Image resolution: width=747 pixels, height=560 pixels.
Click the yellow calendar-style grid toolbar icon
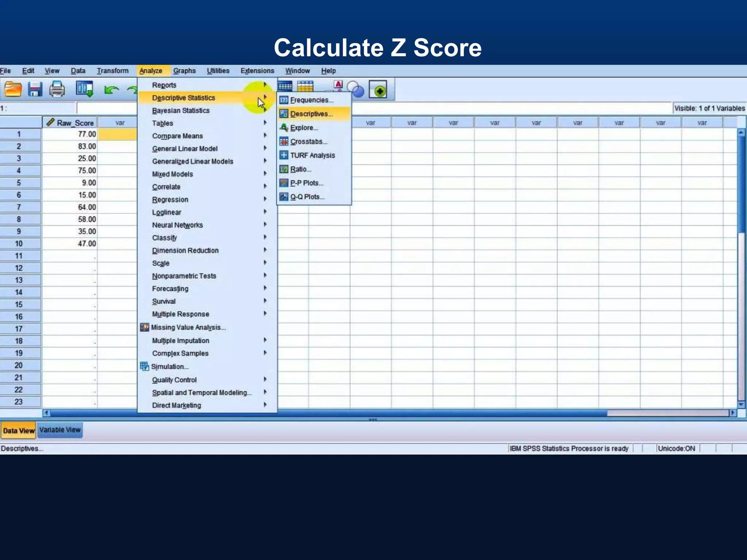pyautogui.click(x=305, y=86)
